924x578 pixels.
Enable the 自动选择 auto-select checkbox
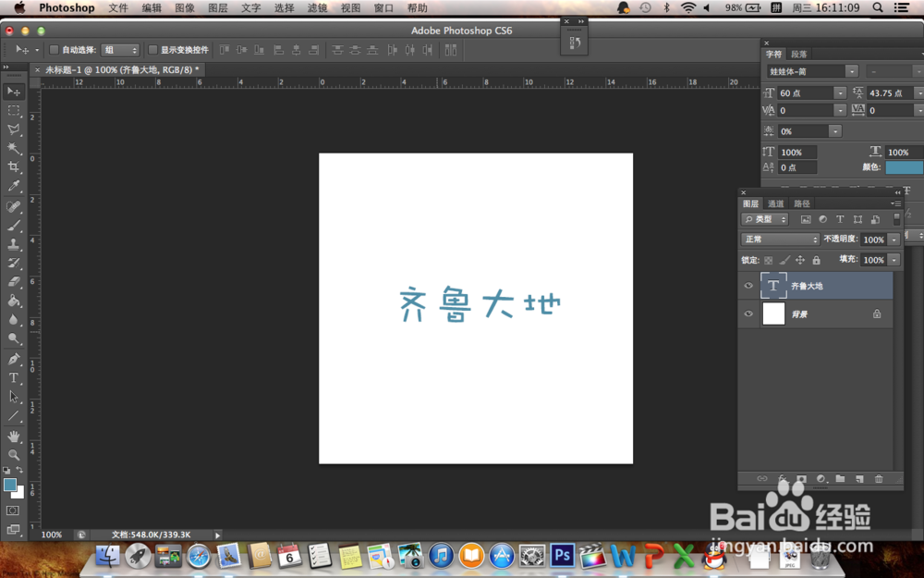coord(54,50)
